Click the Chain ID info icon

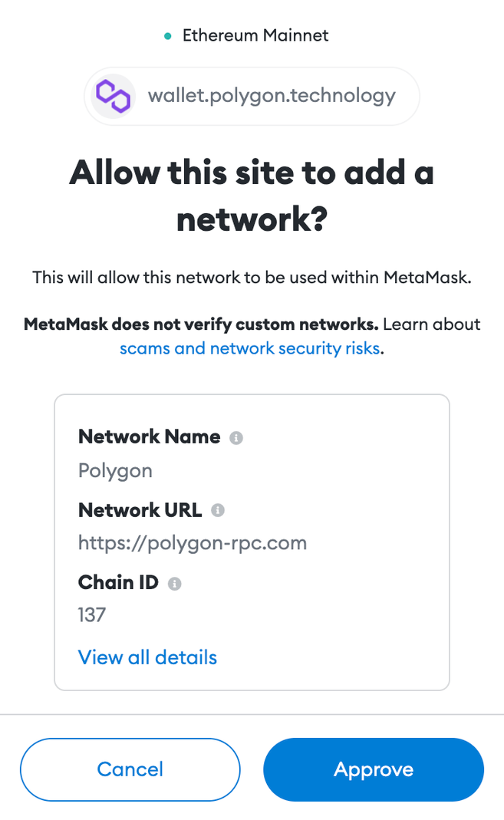pos(175,584)
